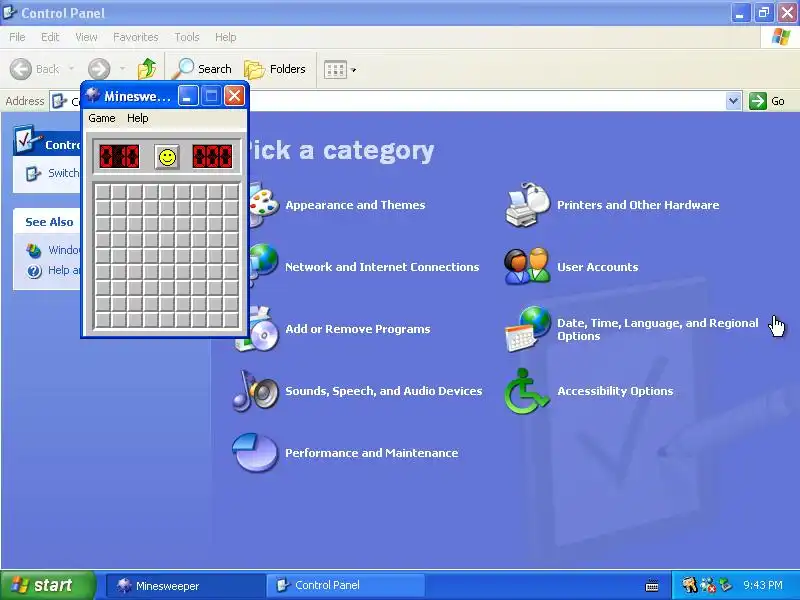Open Date, Time, Language, and Regional Options
Screen dimensions: 800x600
(657, 329)
